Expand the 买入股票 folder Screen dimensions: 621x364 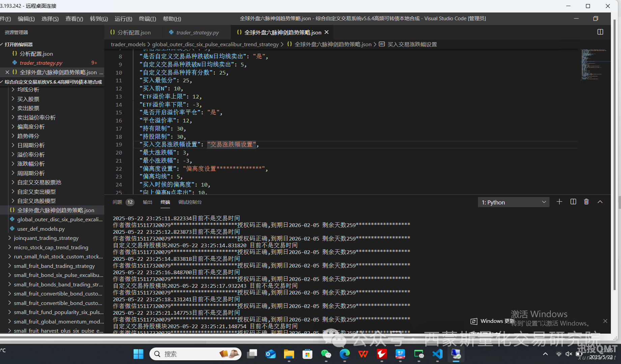[28, 99]
